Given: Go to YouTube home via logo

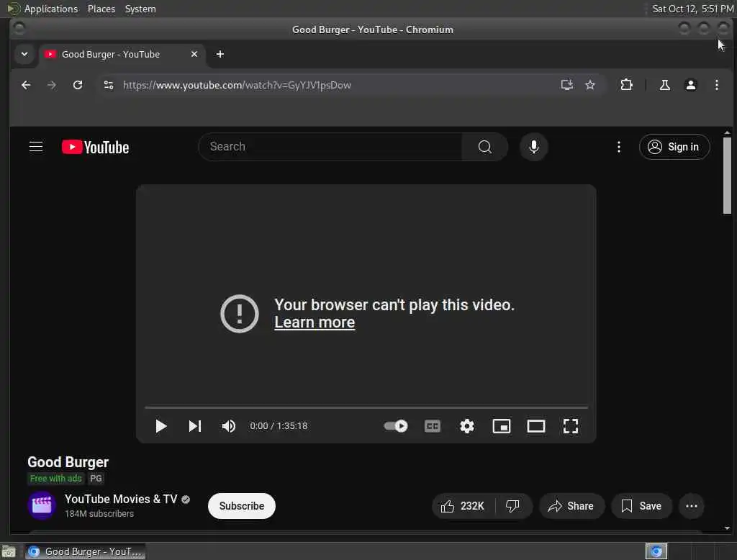Looking at the screenshot, I should (96, 147).
